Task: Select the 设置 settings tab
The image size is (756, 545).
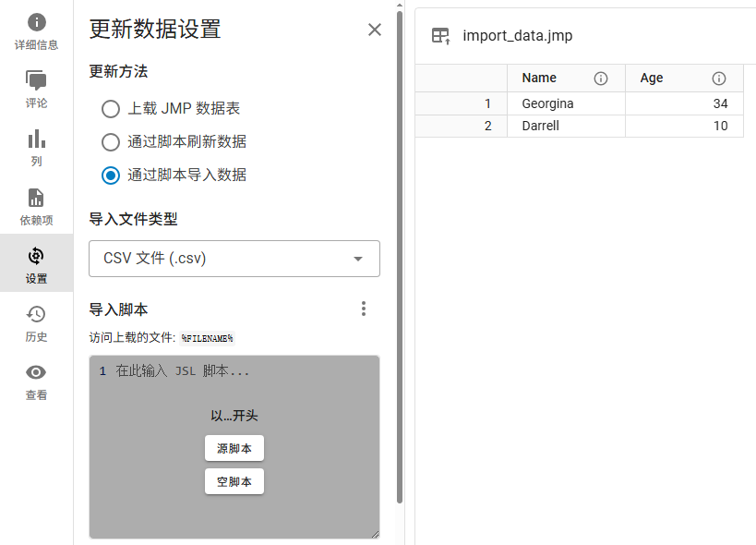Action: (36, 264)
